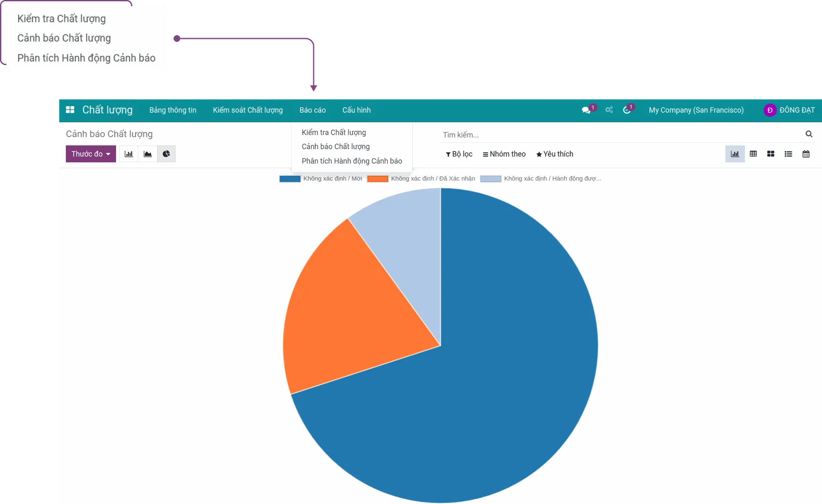Open the Nhóm theo dropdown
The width and height of the screenshot is (822, 504).
[504, 154]
